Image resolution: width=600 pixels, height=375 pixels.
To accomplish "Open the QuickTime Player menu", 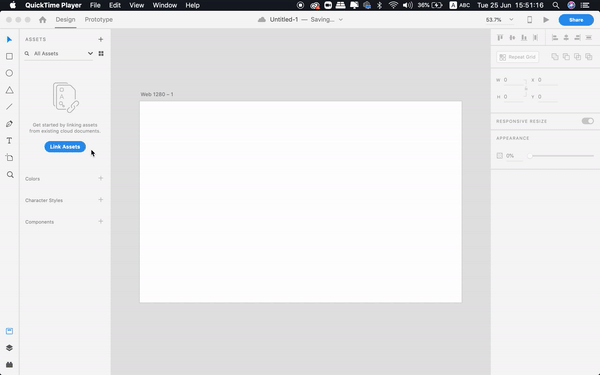I will [53, 5].
